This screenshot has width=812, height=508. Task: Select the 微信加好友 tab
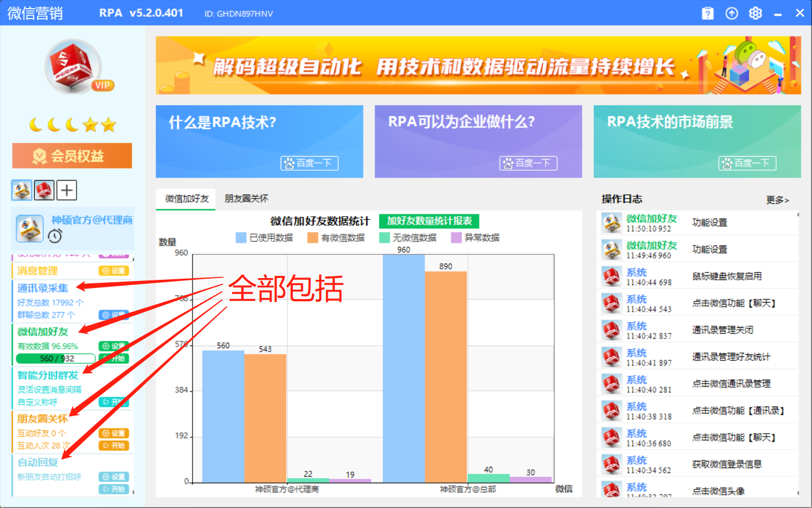click(x=187, y=199)
